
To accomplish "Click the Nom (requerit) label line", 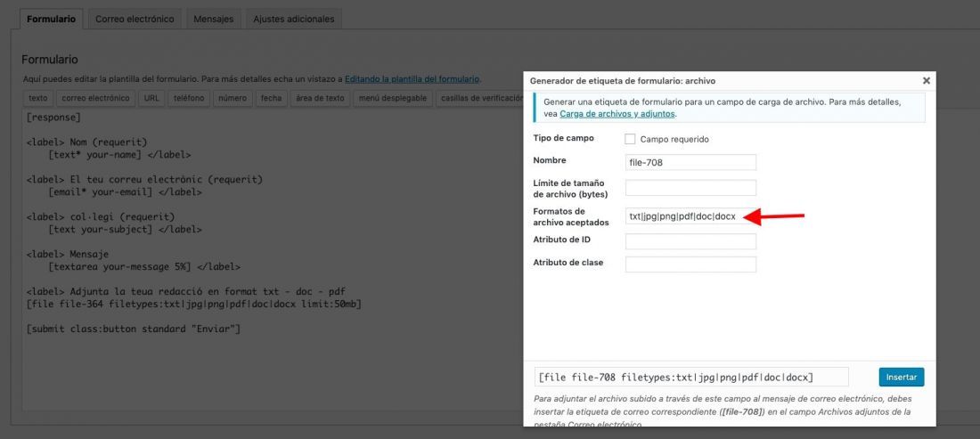I will (x=86, y=142).
